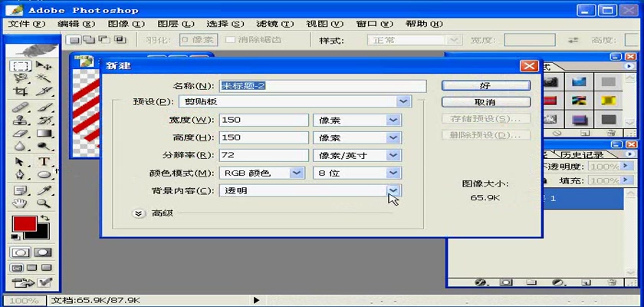Viewport: 644px width, 307px height.
Task: Open the 预设 preset dropdown
Action: coord(404,101)
